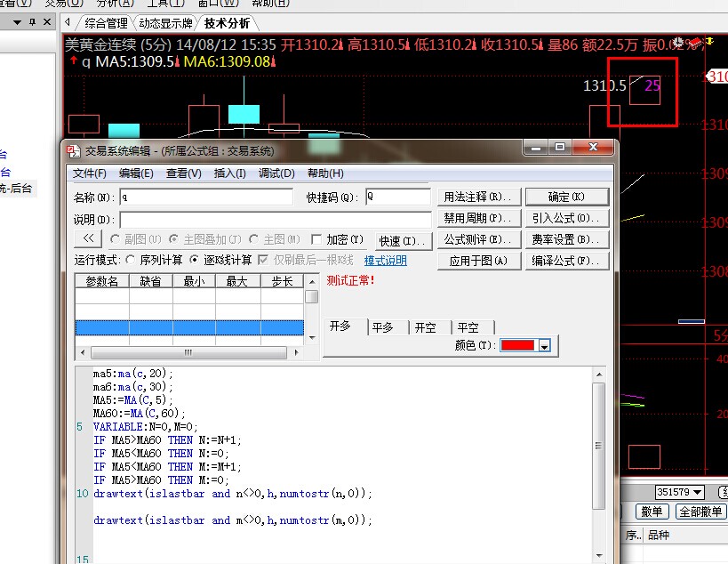This screenshot has width=728, height=564.
Task: Click the parameter table's scroll up arrow
Action: click(312, 281)
